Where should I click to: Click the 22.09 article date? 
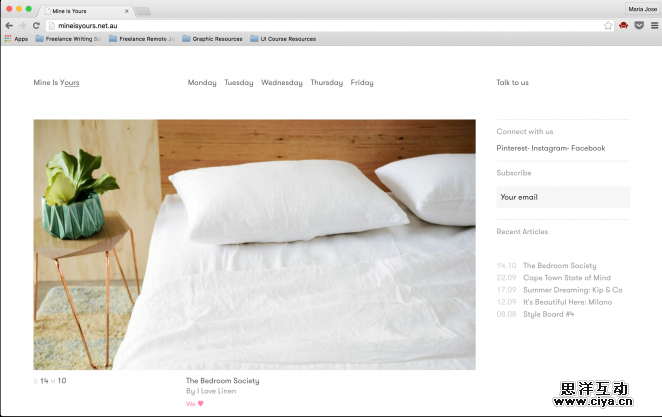(506, 278)
